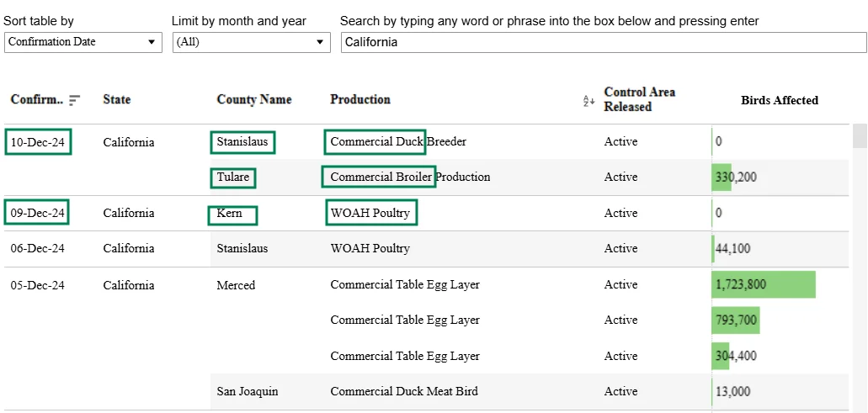
Task: Select the Kern county cell
Action: click(232, 214)
